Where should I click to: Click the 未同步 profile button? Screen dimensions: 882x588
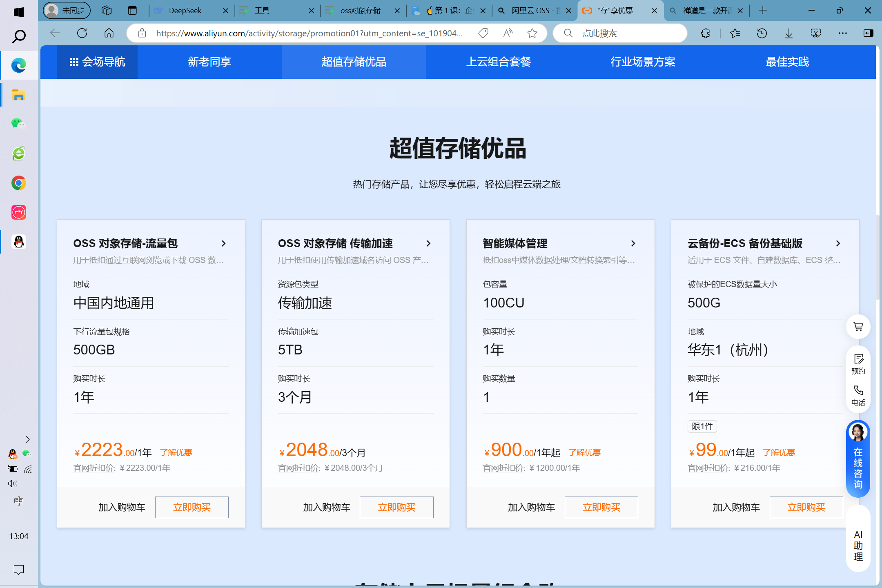pos(67,11)
